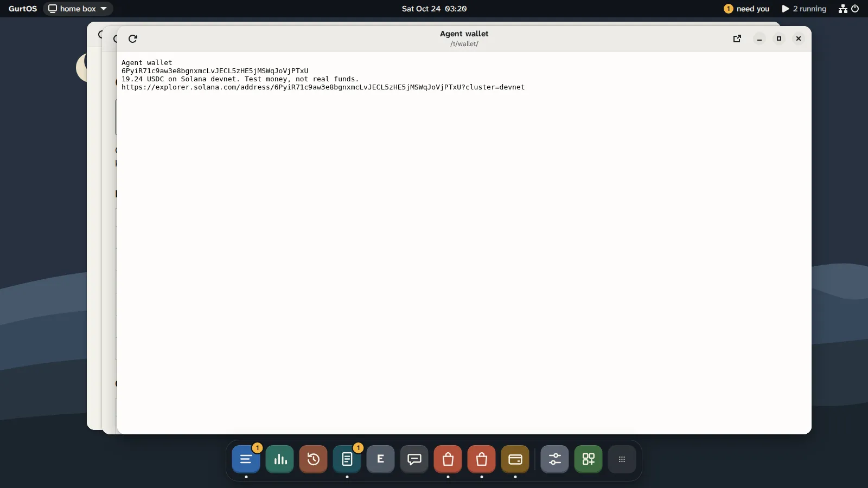
Task: Open the history clock dock app
Action: [314, 459]
